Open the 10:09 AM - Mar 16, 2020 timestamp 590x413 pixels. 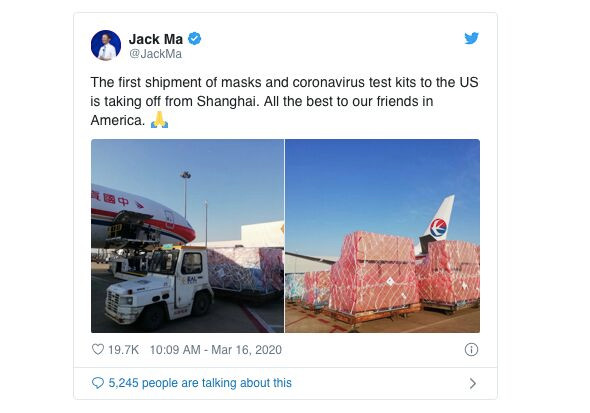coord(216,350)
